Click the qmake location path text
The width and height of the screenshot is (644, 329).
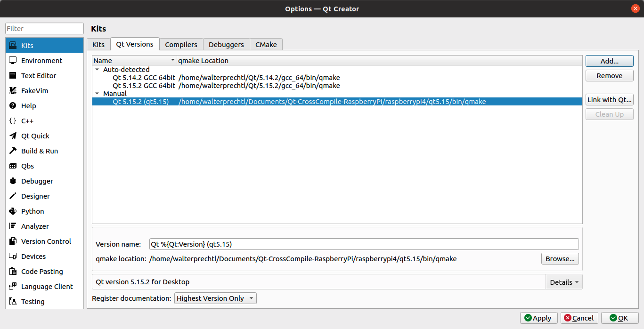tap(303, 259)
